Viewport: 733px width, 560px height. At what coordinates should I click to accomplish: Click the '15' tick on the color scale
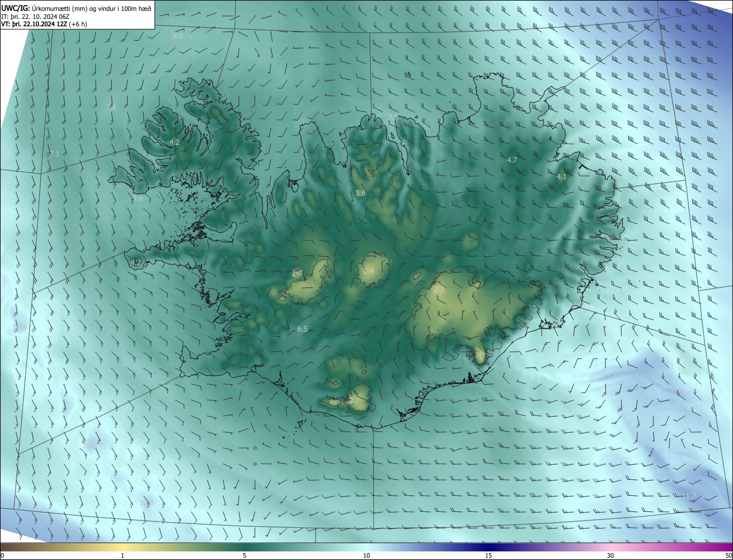[488, 555]
